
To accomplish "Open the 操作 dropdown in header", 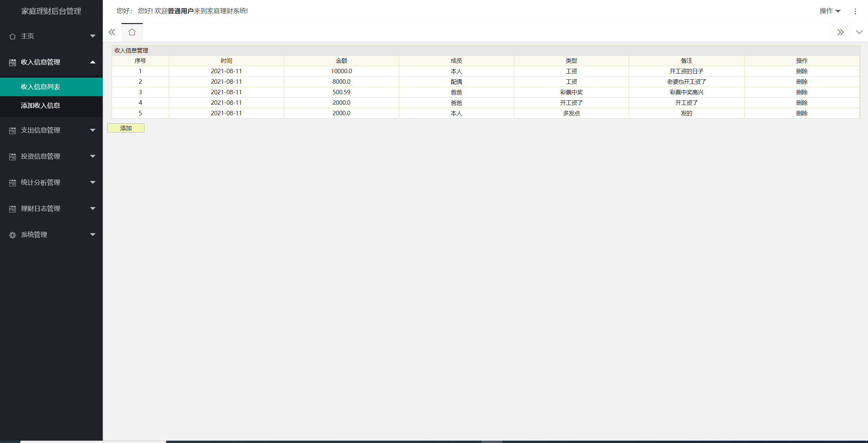I will coord(830,11).
